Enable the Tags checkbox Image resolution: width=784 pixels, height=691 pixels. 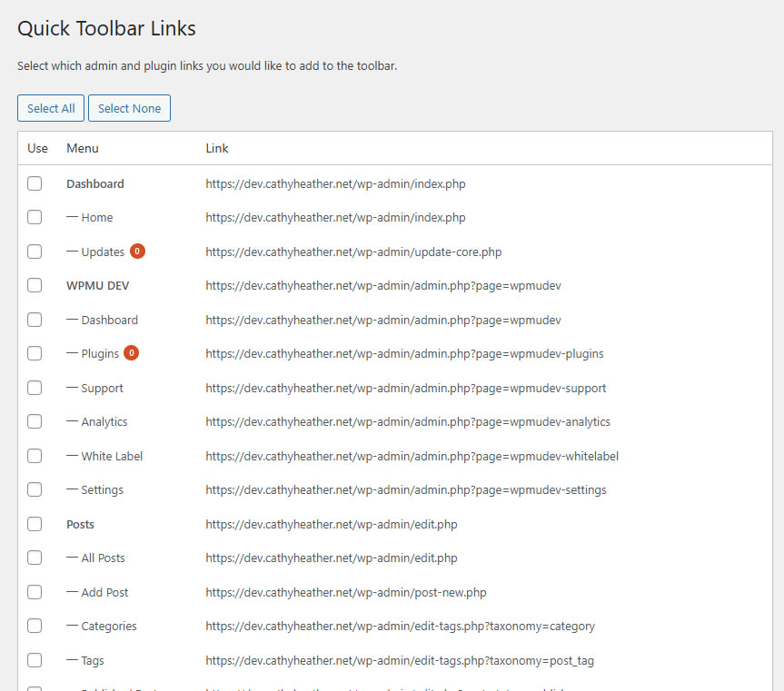(x=35, y=660)
